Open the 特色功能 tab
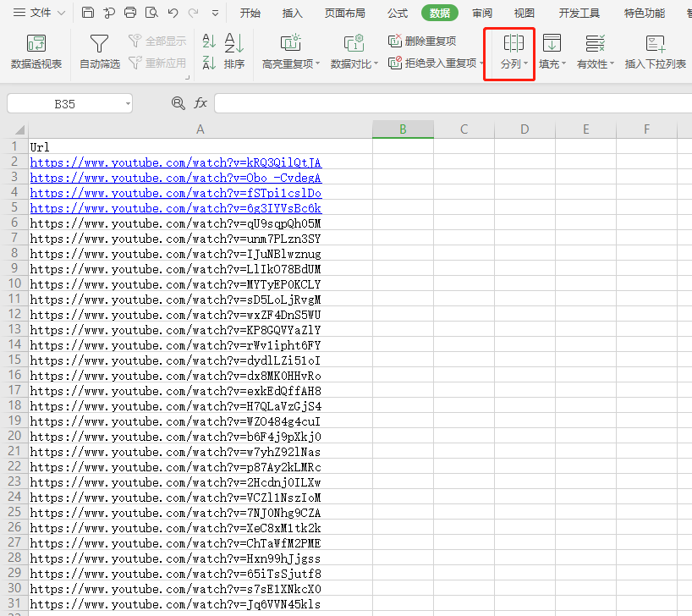This screenshot has width=692, height=616. (x=645, y=14)
